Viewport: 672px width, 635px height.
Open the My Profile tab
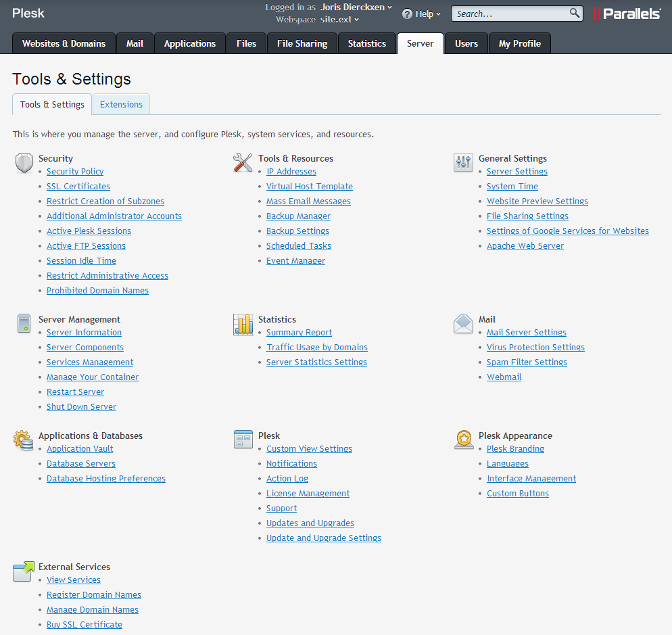click(x=520, y=43)
